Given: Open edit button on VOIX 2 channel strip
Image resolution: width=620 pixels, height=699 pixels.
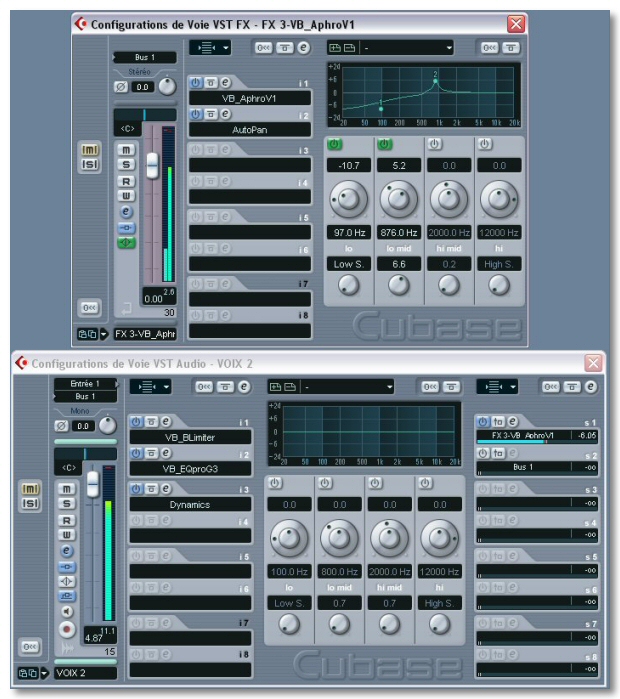Looking at the screenshot, I should coord(66,551).
